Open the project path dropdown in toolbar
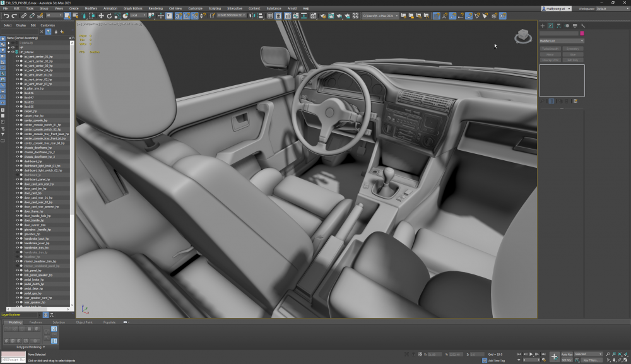The height and width of the screenshot is (364, 631). pyautogui.click(x=380, y=16)
